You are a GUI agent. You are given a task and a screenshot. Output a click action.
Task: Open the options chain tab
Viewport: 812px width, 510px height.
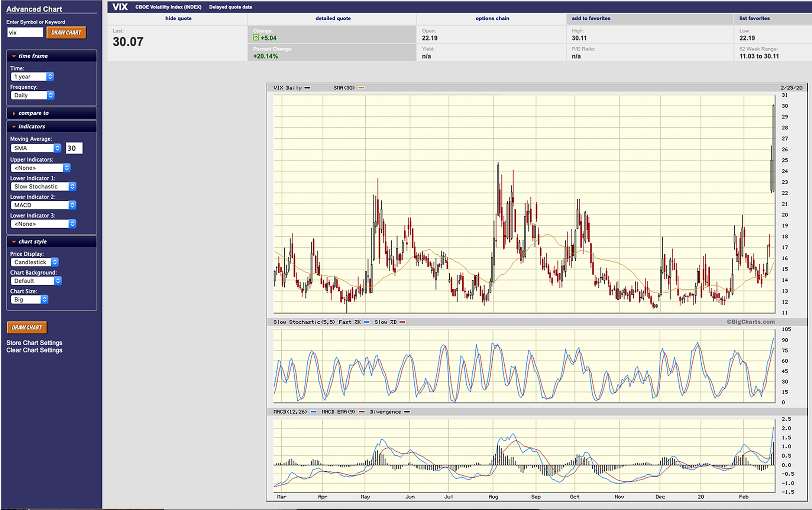(492, 18)
